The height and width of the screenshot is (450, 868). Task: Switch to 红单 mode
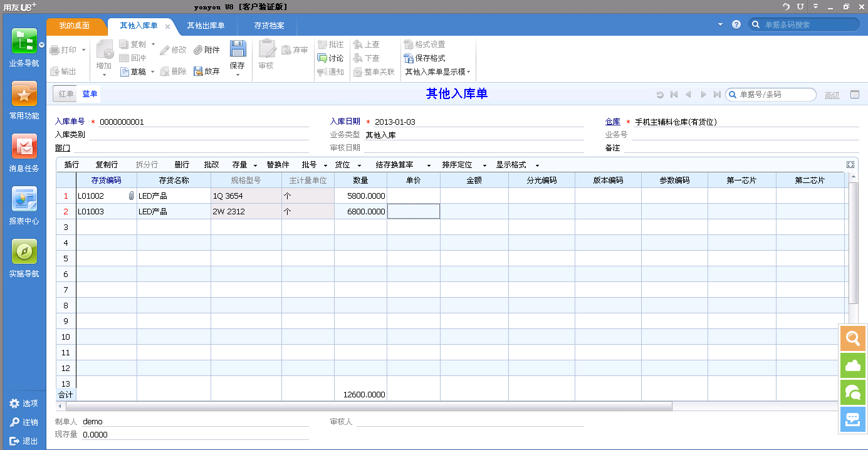tap(67, 93)
